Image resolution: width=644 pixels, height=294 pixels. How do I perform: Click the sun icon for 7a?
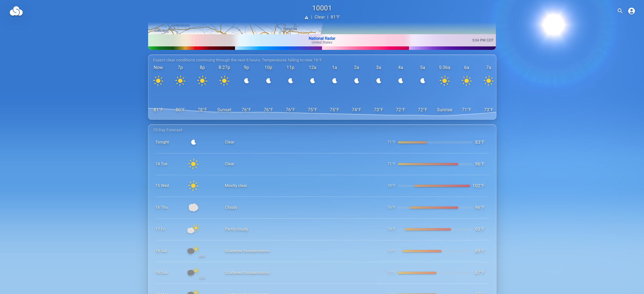click(x=489, y=81)
